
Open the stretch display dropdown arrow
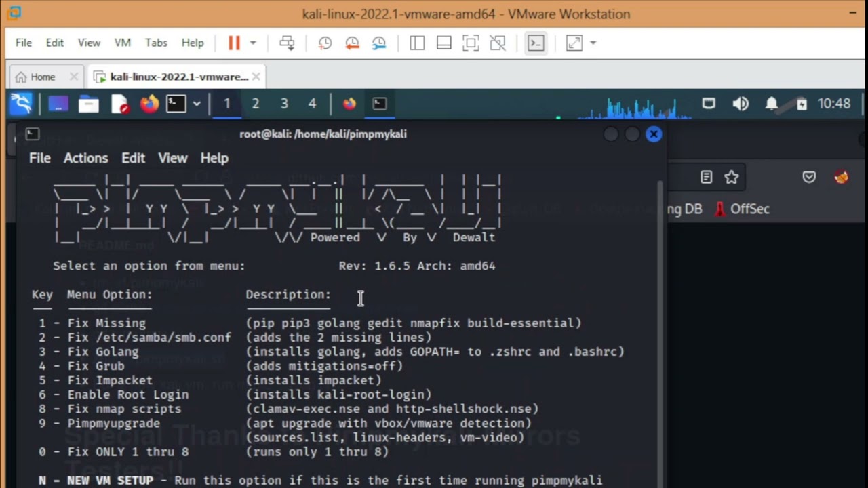coord(593,43)
